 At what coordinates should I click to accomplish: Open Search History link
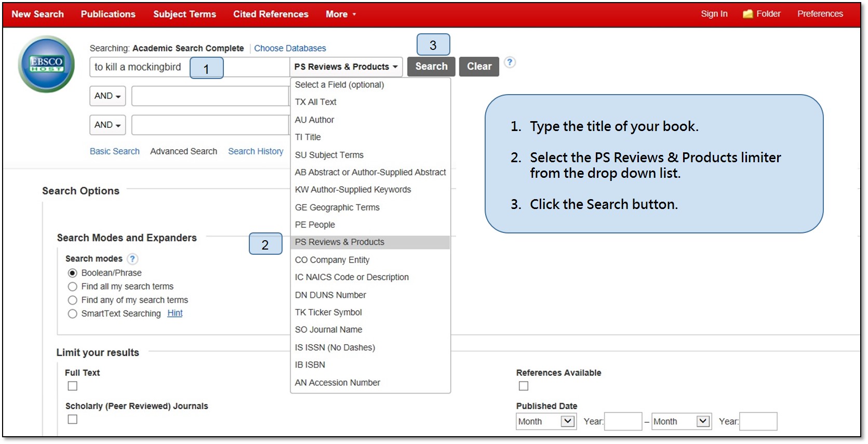pyautogui.click(x=256, y=151)
